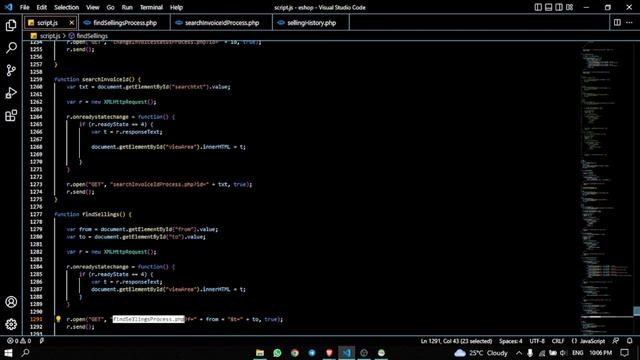
Task: Open the Manage gear icon
Action: pos(11,324)
